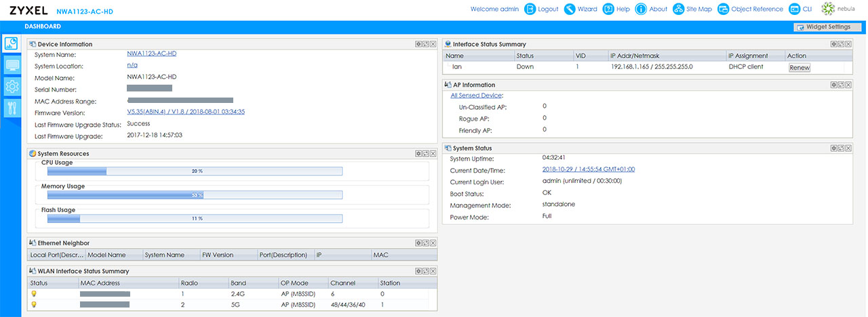Open Help from the top bar
Viewport: 868px width, 317px height.
pos(616,9)
